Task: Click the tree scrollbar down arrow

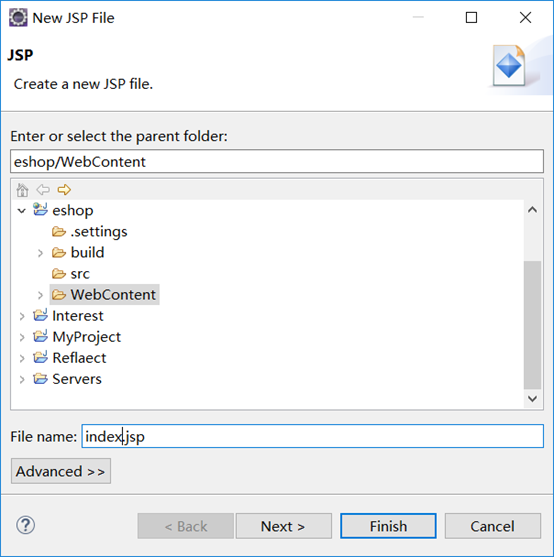Action: click(x=532, y=399)
